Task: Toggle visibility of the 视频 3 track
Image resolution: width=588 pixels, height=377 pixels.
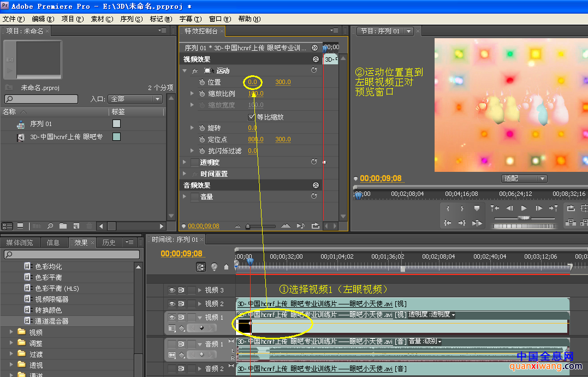Action: click(x=171, y=290)
